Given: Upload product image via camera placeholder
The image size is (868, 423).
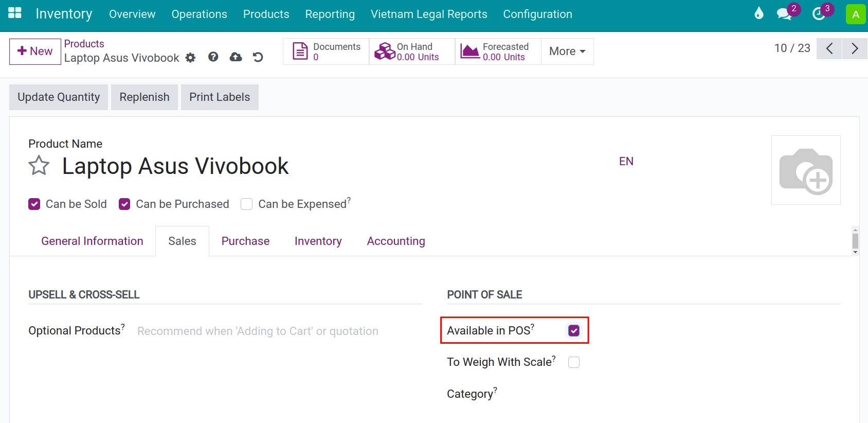Looking at the screenshot, I should (x=806, y=170).
